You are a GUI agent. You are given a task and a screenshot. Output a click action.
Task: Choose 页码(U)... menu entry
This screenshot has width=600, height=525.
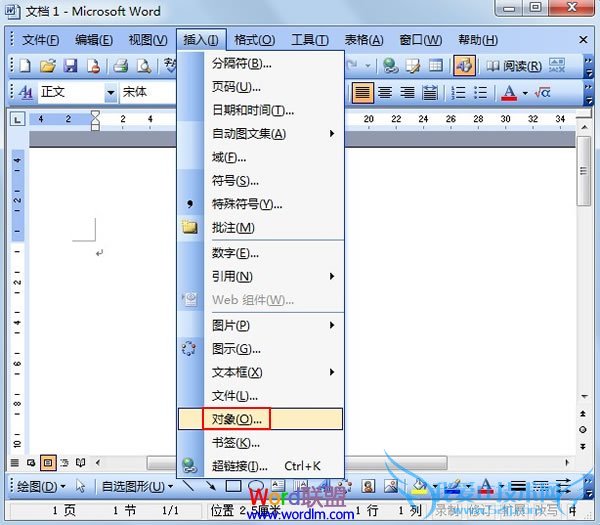261,87
